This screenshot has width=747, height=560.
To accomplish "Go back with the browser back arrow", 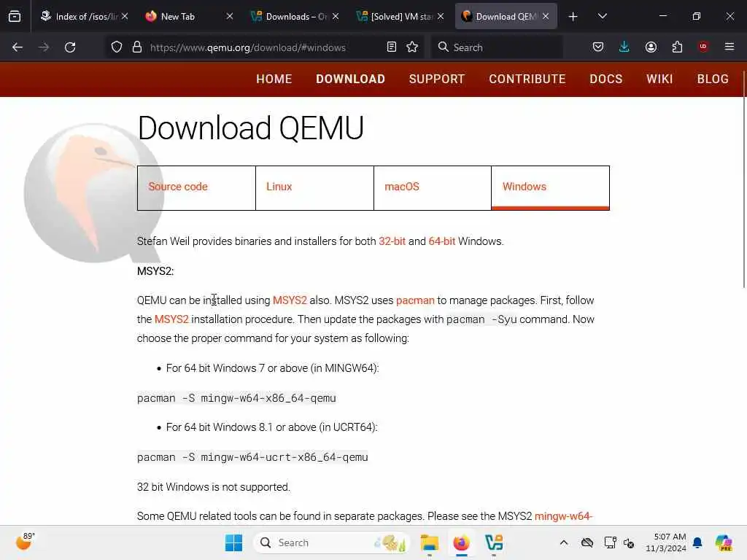I will [18, 47].
